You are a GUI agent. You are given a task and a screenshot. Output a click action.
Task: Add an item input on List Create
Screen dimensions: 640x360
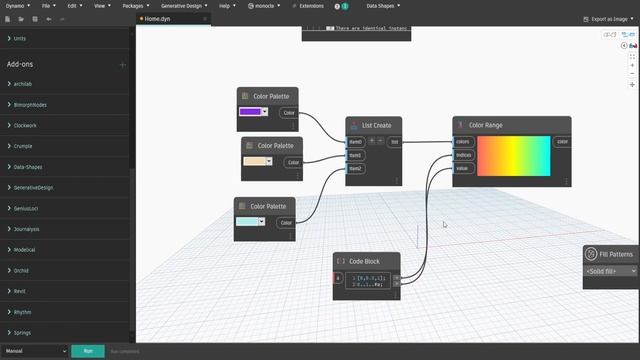point(372,141)
